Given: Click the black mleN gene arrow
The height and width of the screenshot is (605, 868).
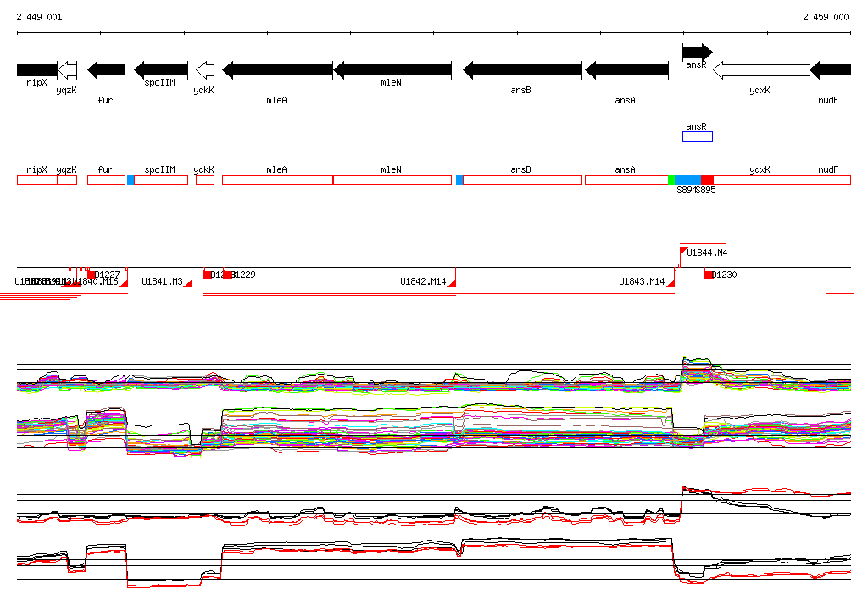Looking at the screenshot, I should tap(392, 70).
